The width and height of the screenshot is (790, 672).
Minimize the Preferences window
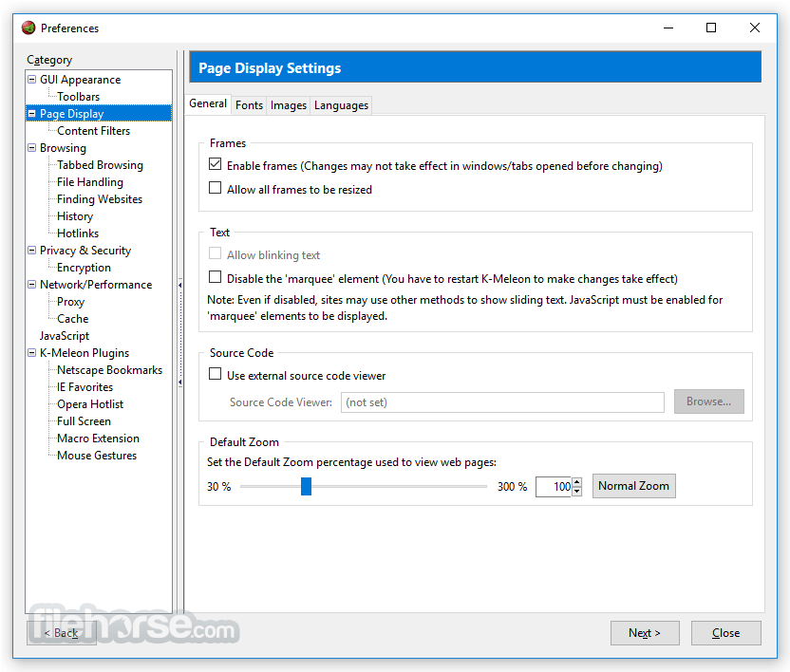coord(668,28)
